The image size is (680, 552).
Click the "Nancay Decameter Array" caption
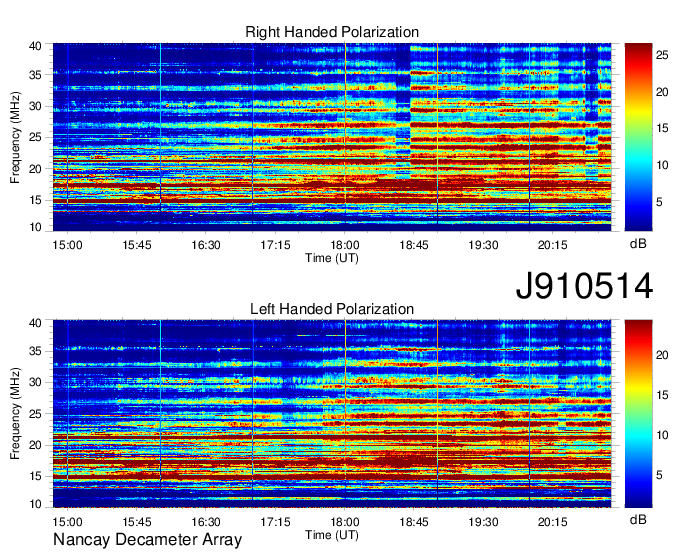147,540
